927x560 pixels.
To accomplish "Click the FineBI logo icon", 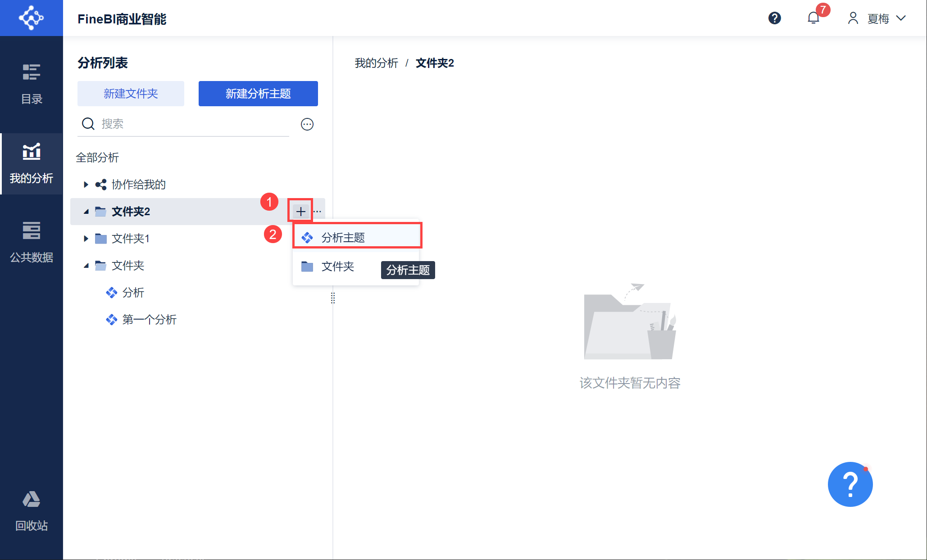I will tap(31, 18).
